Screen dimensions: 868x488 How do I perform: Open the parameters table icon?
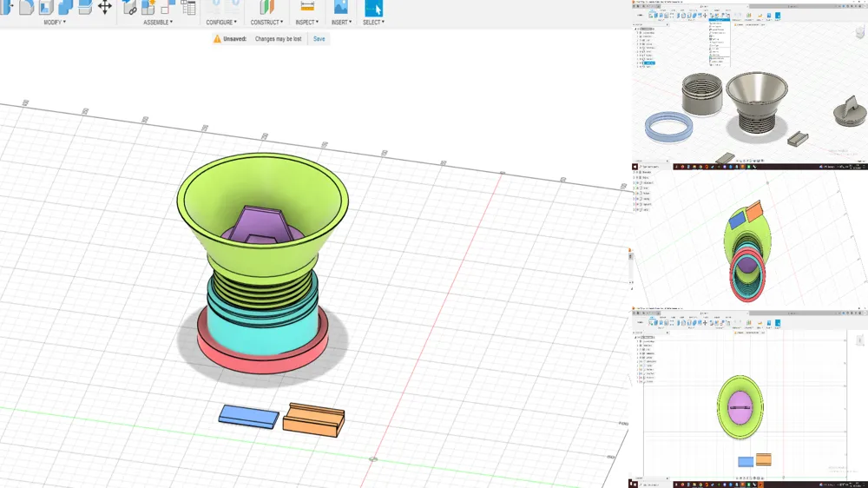[x=188, y=7]
